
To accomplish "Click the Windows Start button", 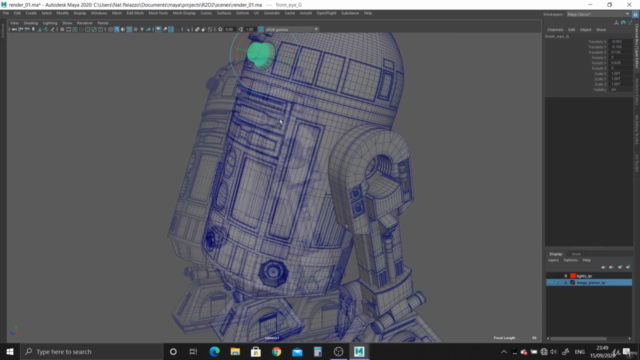I will point(10,351).
